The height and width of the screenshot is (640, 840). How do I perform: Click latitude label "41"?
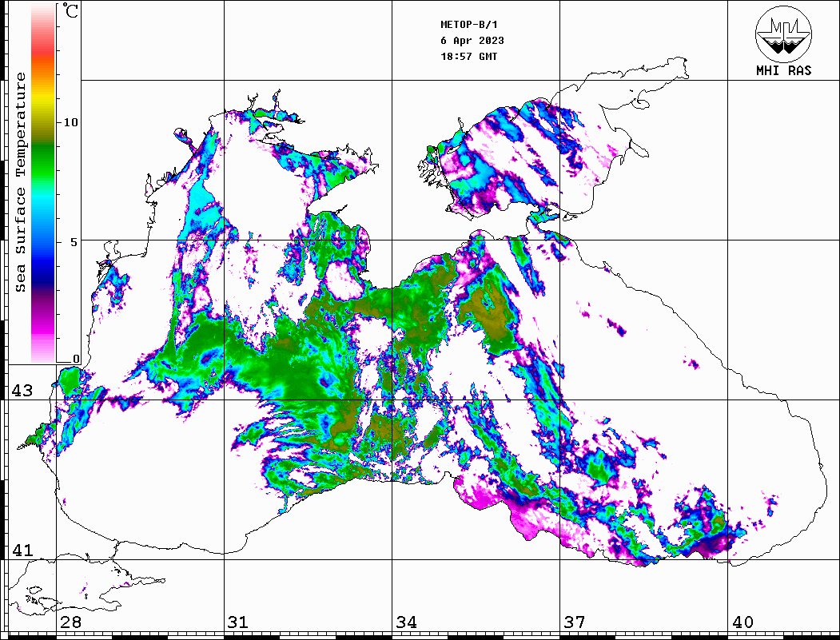pyautogui.click(x=22, y=550)
